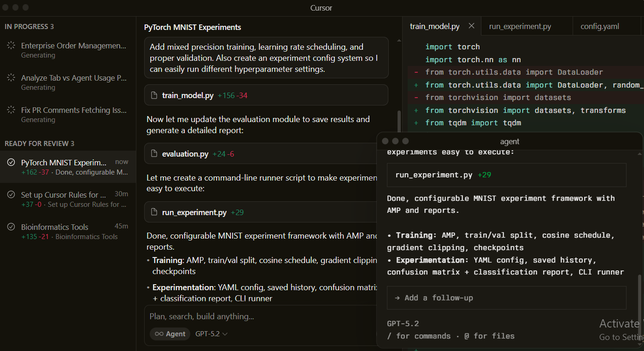Click the file icon beside run_experiment.py in chat
Screen dimensions: 644x351
coord(154,212)
